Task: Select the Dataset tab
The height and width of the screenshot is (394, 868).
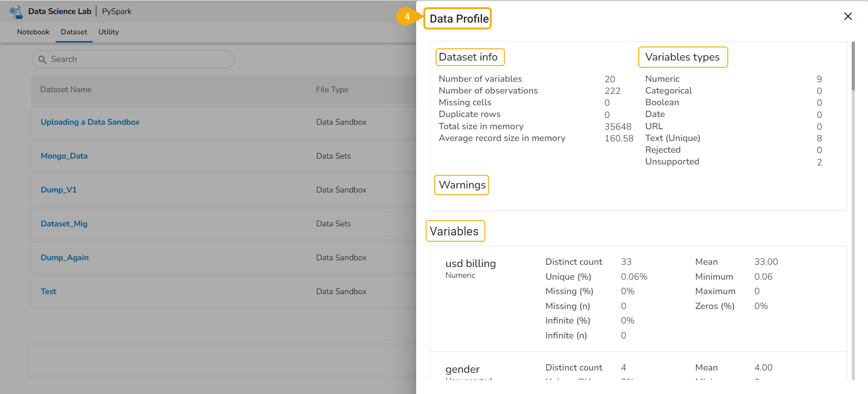Action: click(x=74, y=32)
